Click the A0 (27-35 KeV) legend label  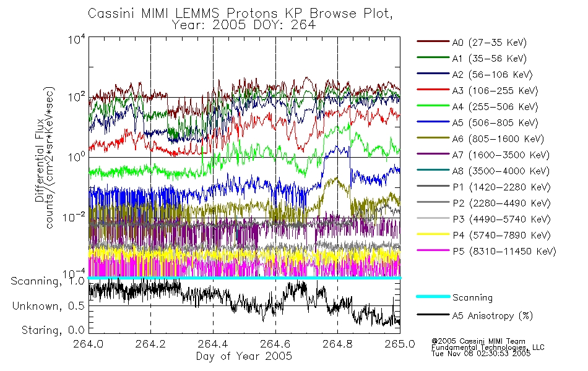(x=490, y=43)
